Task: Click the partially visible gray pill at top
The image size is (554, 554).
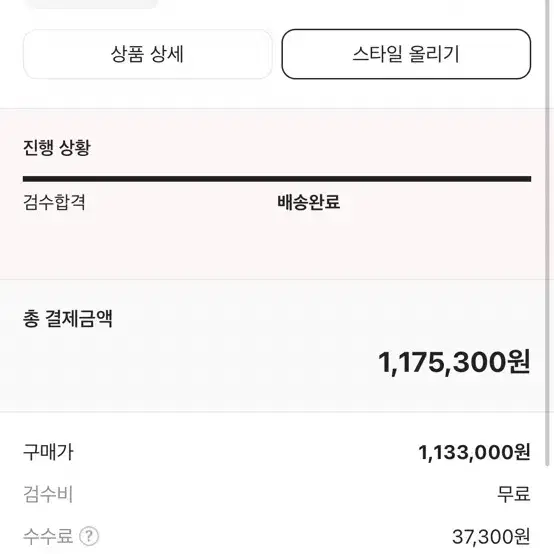Action: pyautogui.click(x=92, y=4)
